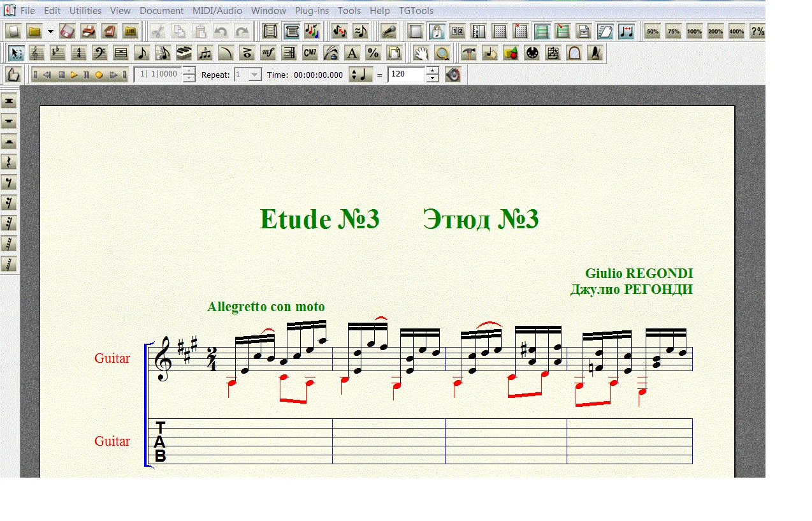The image size is (812, 521).
Task: Increment the measure counter stepper
Action: coord(189,71)
